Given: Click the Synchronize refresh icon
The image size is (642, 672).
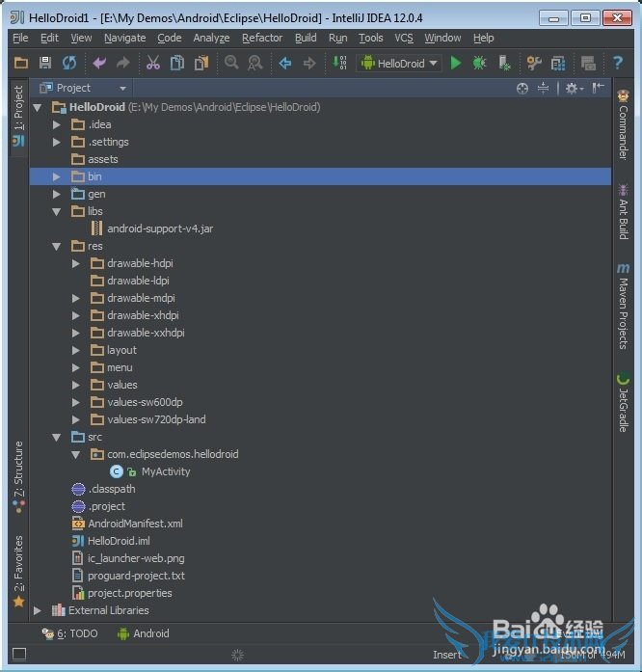Looking at the screenshot, I should (69, 64).
